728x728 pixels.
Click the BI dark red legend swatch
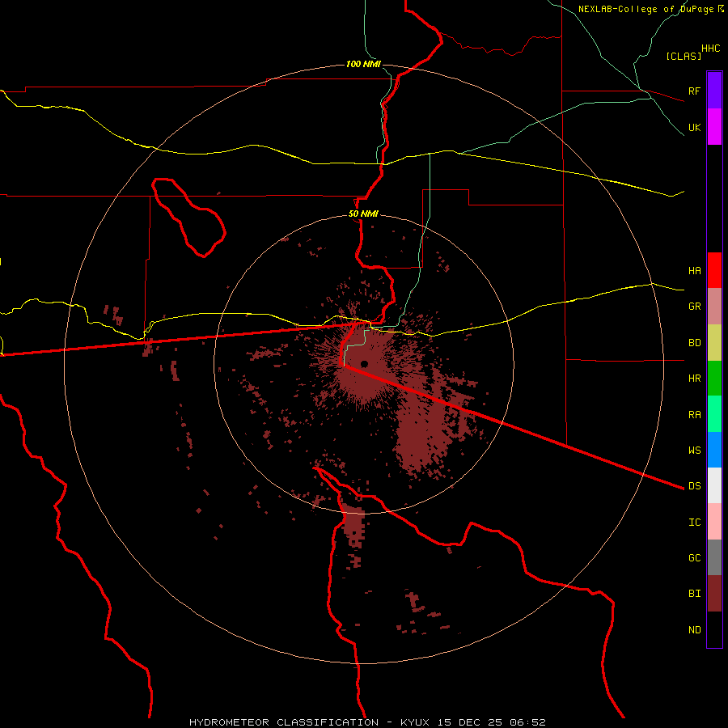[714, 594]
